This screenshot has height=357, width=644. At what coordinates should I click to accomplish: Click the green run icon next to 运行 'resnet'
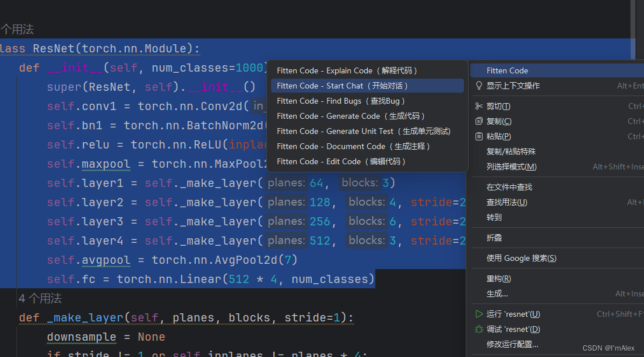pyautogui.click(x=478, y=313)
